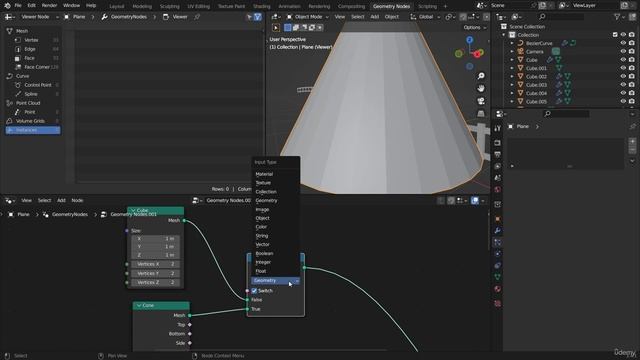Hide BezierCurve with its eye icon
Image resolution: width=640 pixels, height=360 pixels.
pos(623,43)
